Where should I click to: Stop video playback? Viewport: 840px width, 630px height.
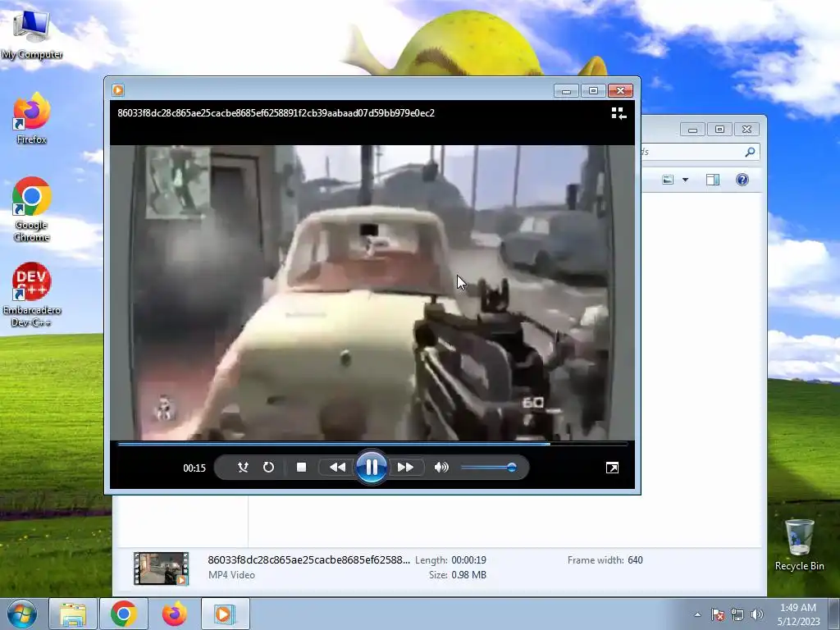coord(301,467)
